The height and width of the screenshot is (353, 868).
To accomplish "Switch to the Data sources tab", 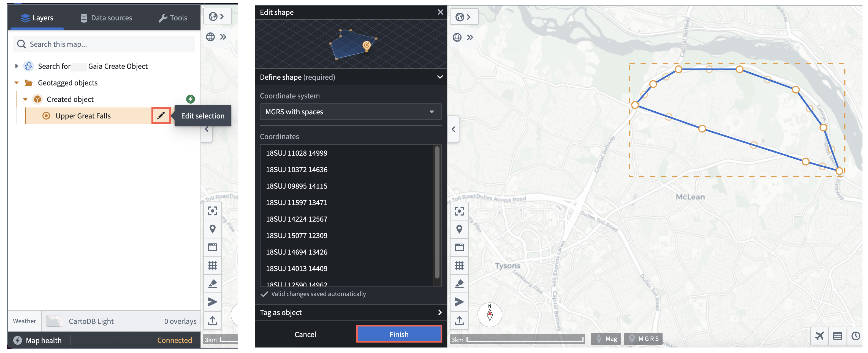I will point(106,18).
